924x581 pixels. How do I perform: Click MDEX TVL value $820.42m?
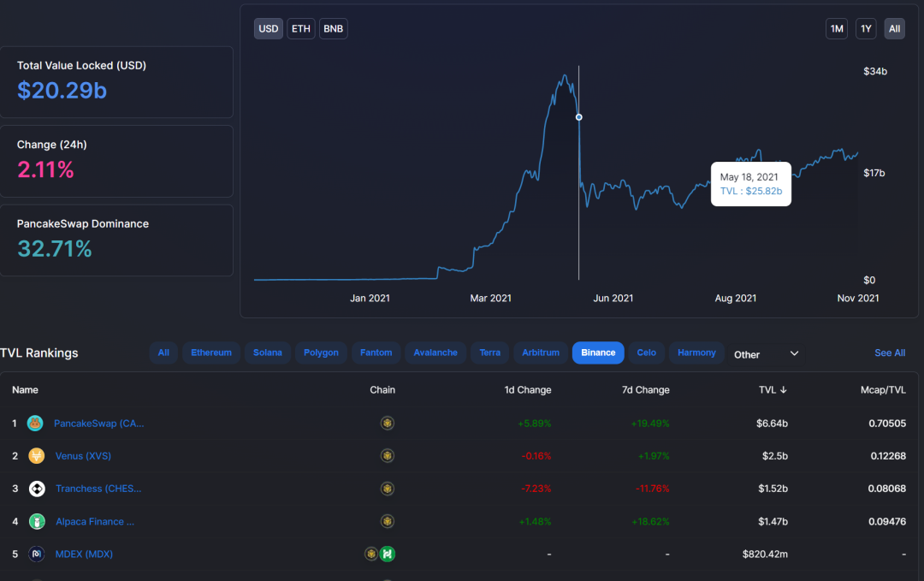click(765, 554)
